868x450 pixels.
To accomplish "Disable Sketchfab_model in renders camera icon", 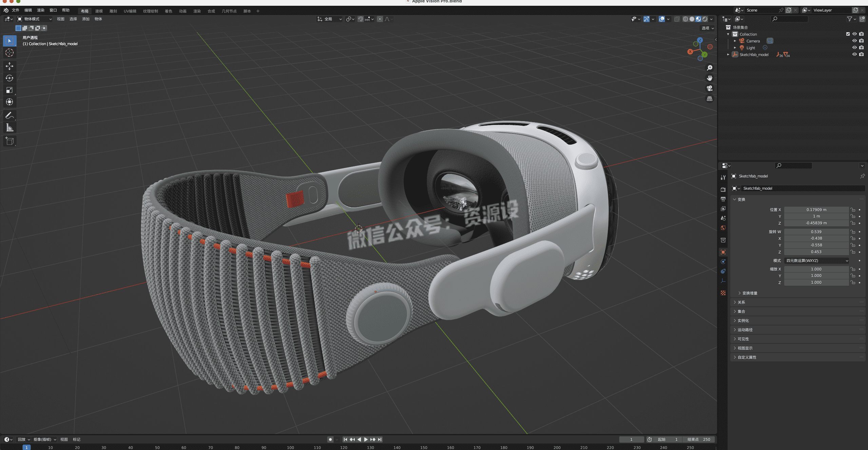I will pos(862,54).
